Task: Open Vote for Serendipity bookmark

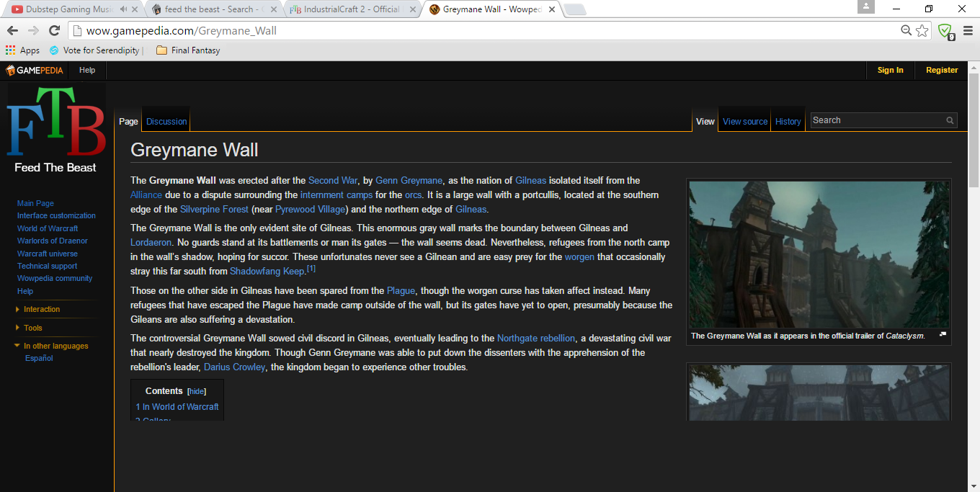Action: (x=95, y=50)
